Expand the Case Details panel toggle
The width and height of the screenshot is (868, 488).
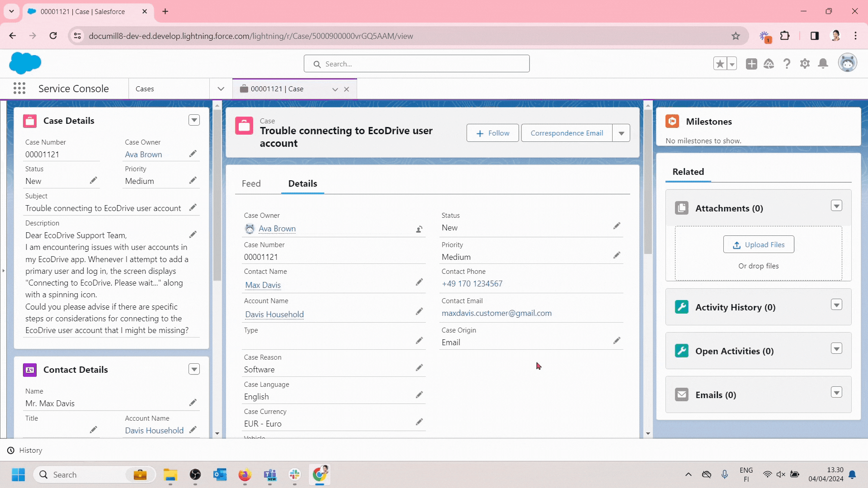tap(194, 120)
